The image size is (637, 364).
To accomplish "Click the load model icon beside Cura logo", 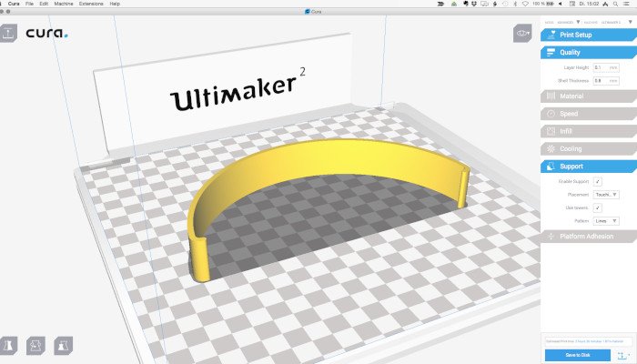I will [x=8, y=33].
